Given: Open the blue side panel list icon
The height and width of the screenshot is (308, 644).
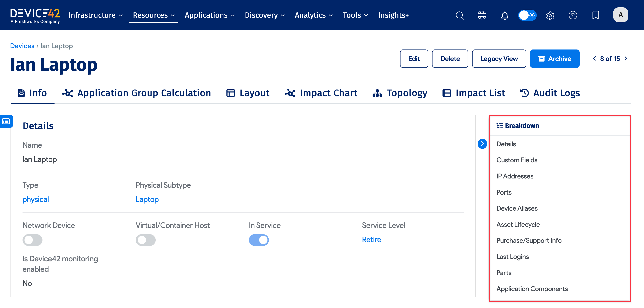Looking at the screenshot, I should click(x=6, y=121).
